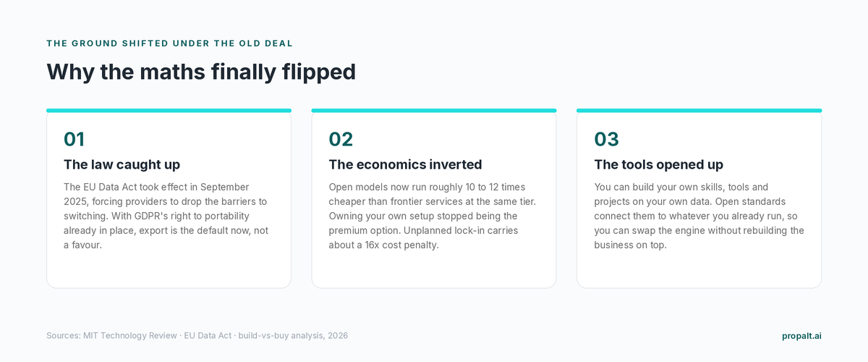868x362 pixels.
Task: Select the headline "Why the maths finally flipped"
Action: pyautogui.click(x=201, y=72)
